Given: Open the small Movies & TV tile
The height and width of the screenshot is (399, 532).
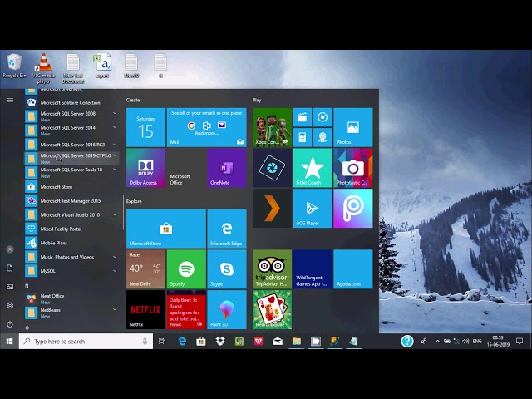Looking at the screenshot, I should tap(303, 117).
